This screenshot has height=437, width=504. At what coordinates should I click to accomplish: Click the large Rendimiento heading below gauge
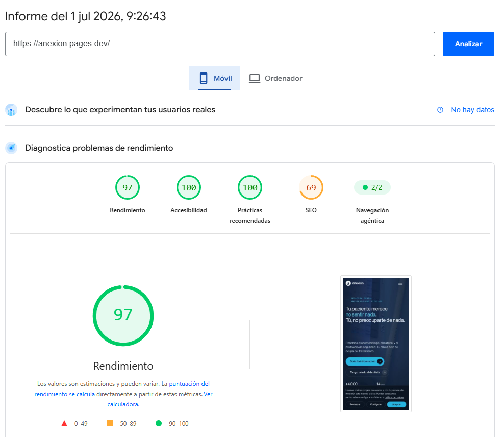click(123, 366)
